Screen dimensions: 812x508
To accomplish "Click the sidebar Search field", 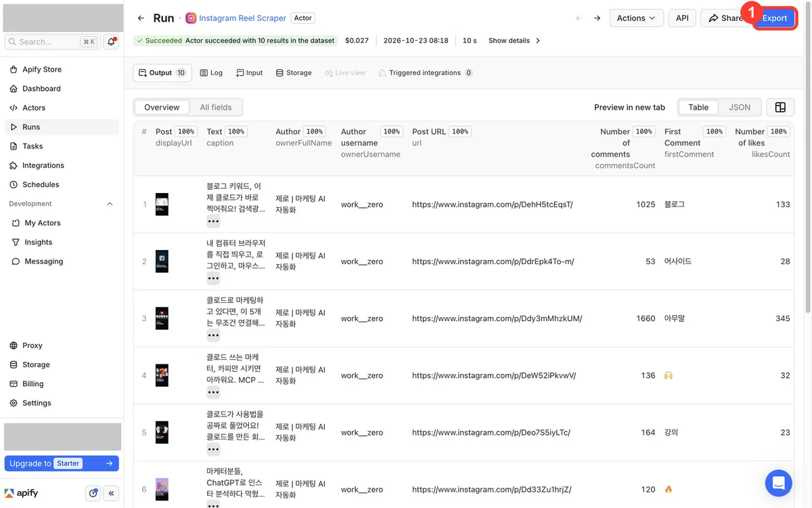I will (52, 41).
